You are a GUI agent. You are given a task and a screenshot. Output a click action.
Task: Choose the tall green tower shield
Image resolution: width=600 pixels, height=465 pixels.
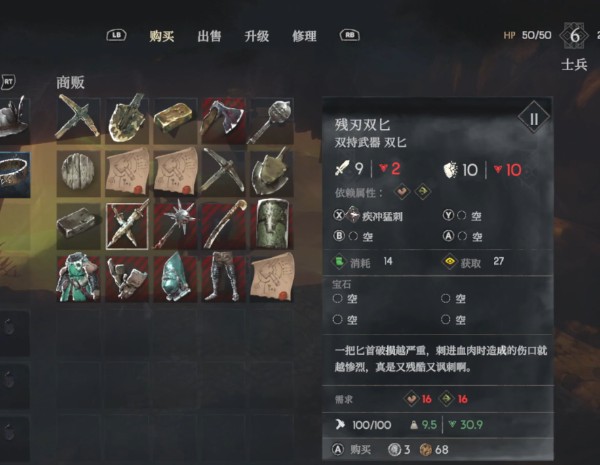[272, 226]
